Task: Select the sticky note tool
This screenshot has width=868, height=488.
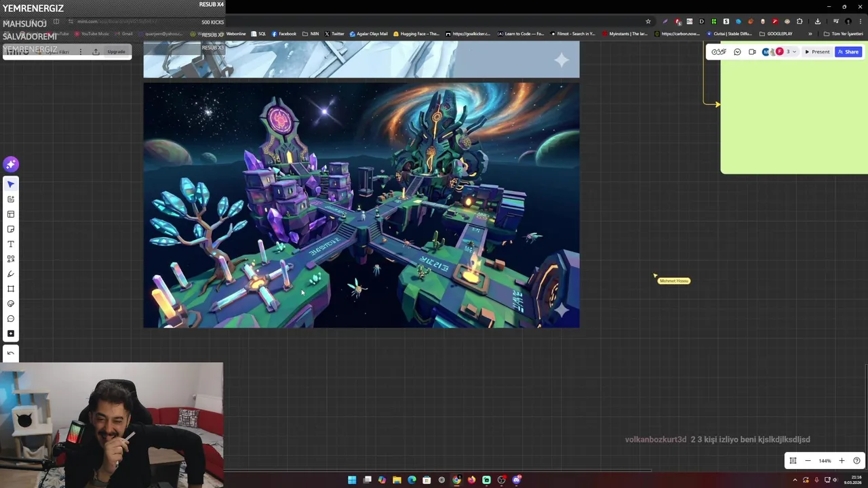Action: click(x=11, y=229)
